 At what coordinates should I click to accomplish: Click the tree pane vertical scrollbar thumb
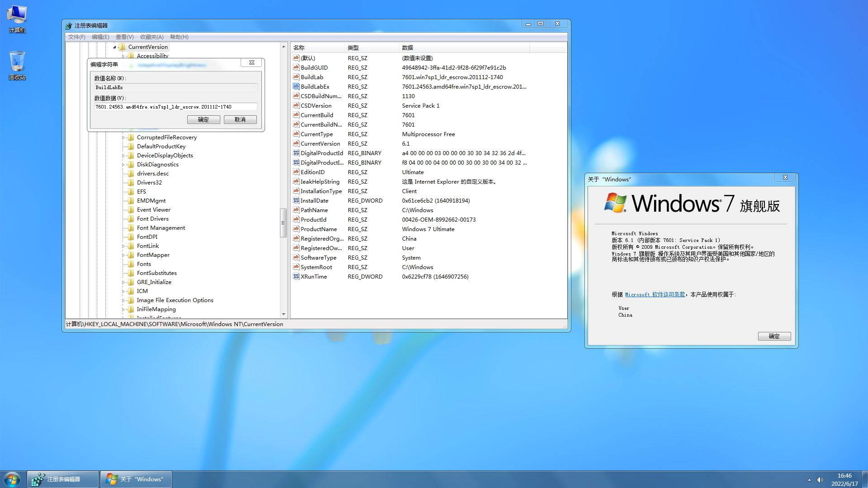coord(284,223)
